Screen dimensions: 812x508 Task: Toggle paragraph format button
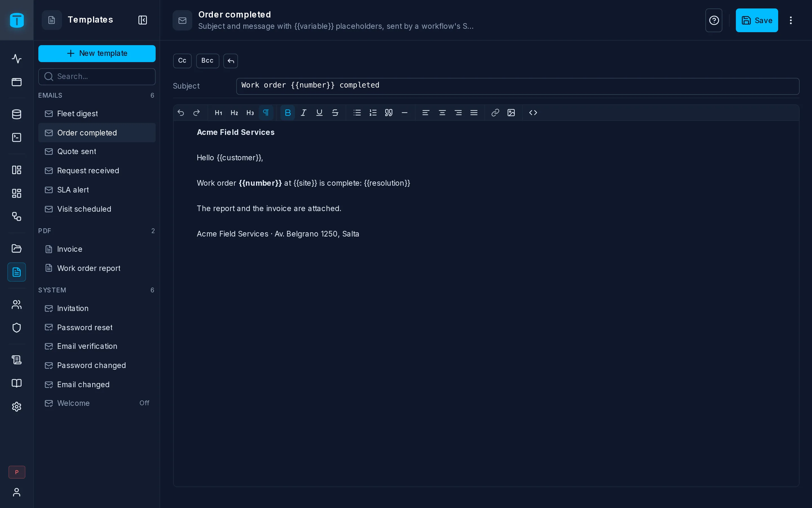266,113
